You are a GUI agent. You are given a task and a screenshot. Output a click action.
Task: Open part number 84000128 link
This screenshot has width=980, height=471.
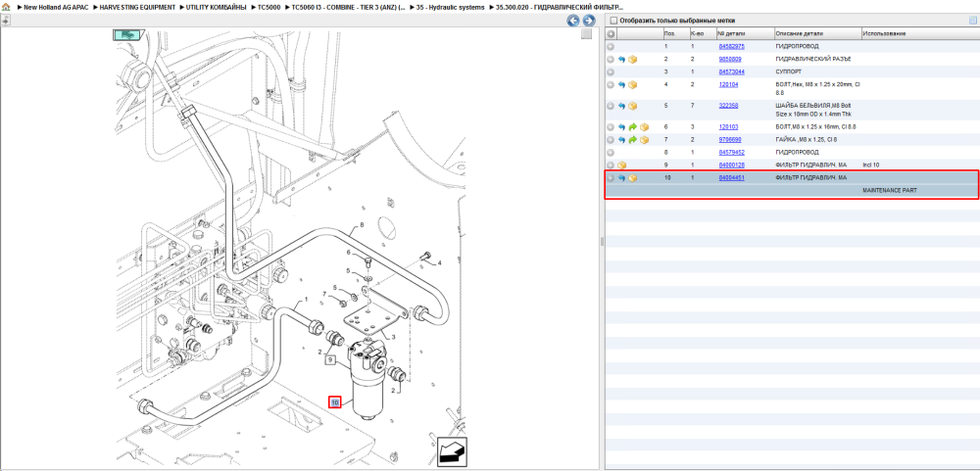coord(731,165)
